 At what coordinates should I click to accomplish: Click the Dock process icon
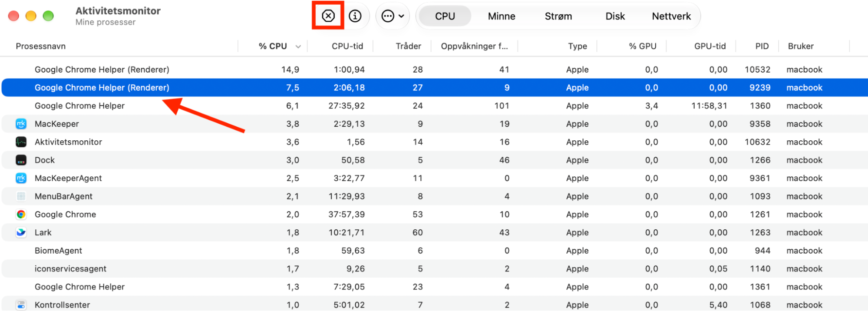point(21,160)
